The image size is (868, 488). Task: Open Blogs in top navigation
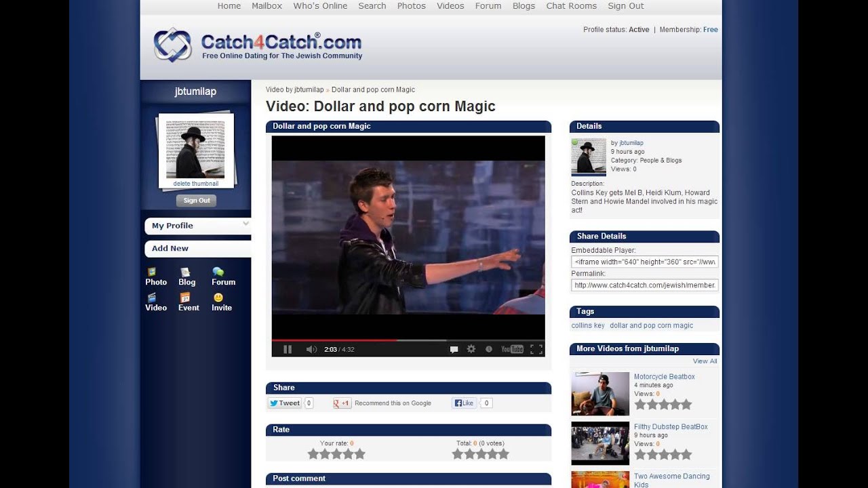point(524,6)
